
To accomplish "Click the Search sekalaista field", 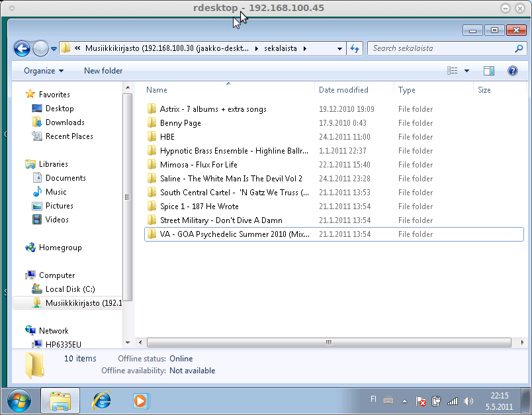I will [x=447, y=48].
